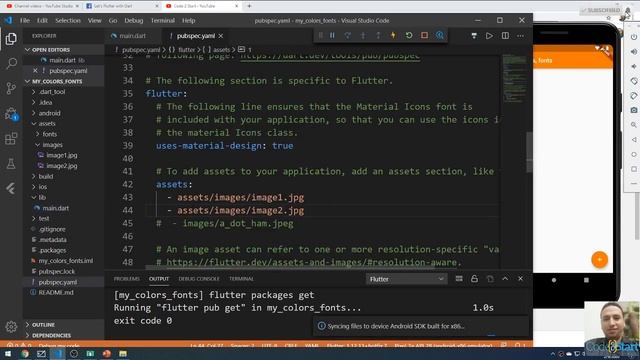Collapse the assets folder
Screen dimensions: 640x360
tap(47, 123)
